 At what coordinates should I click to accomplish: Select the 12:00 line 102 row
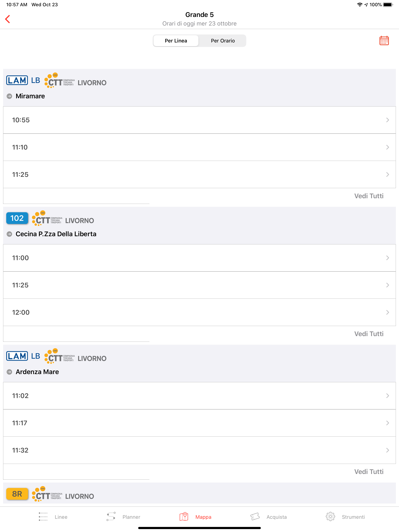(199, 312)
